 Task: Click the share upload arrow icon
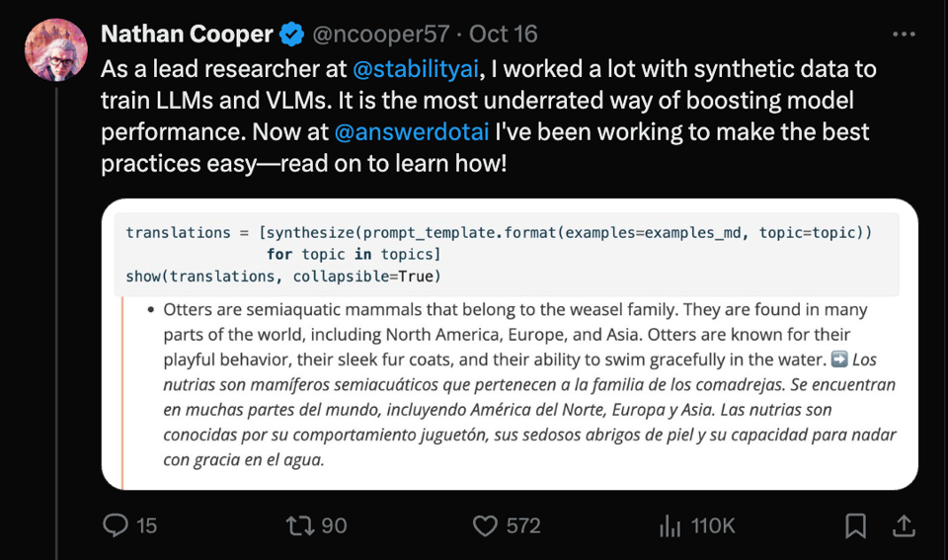[904, 525]
